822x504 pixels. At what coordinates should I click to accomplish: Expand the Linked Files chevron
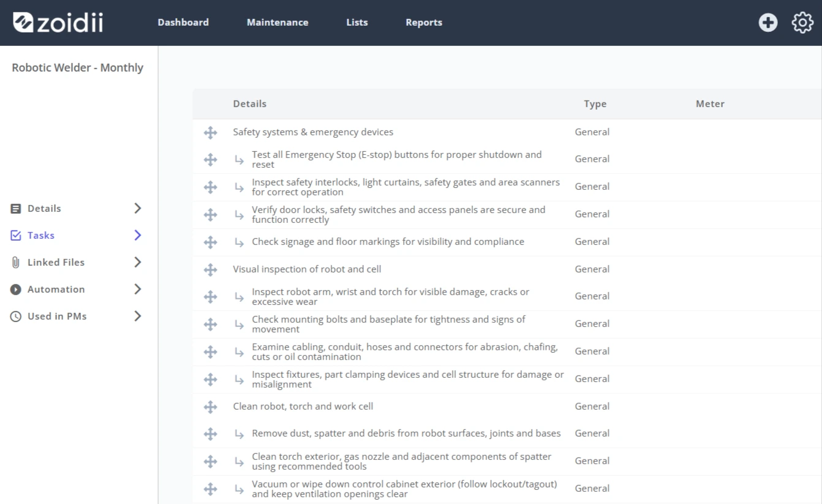click(138, 262)
